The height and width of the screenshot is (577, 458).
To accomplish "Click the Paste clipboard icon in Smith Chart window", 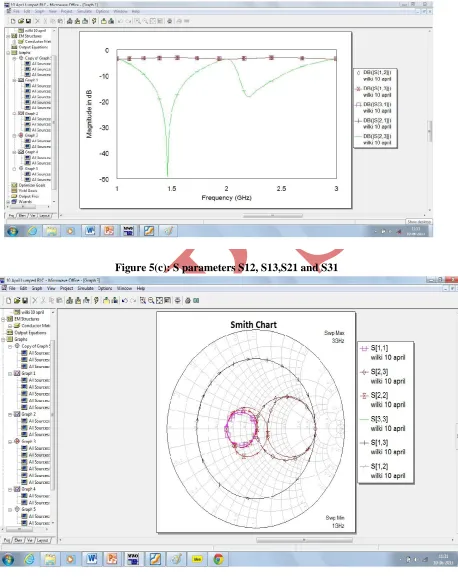I will tap(59, 301).
